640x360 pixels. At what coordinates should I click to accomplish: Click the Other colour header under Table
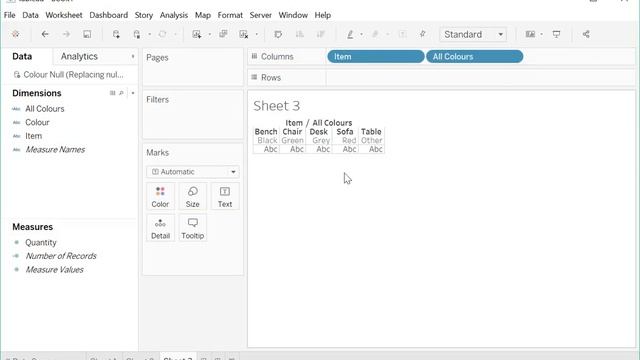[371, 140]
